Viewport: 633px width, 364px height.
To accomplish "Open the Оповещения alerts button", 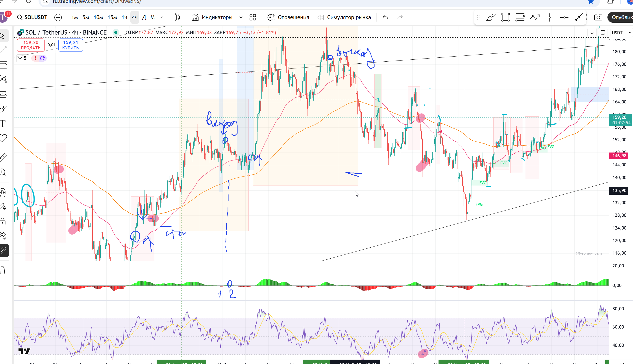I will 288,17.
